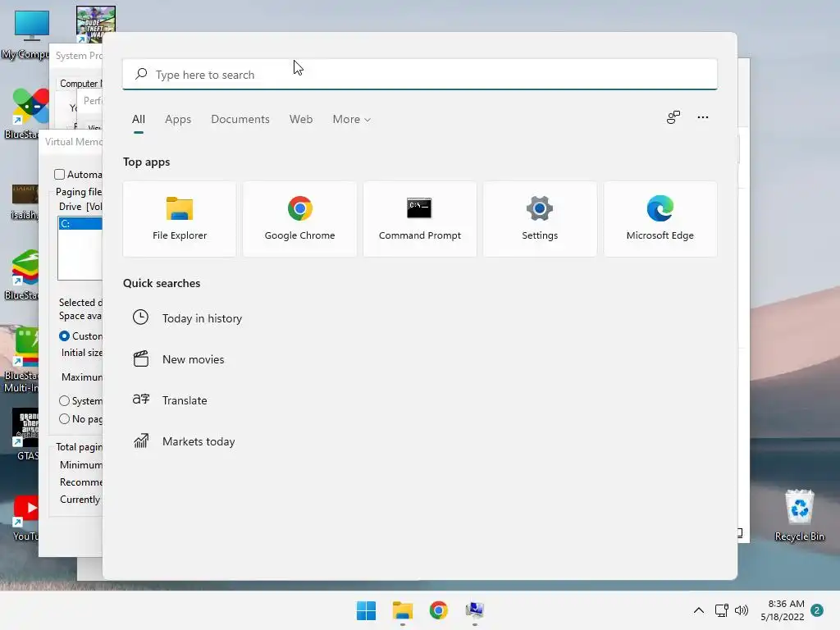The width and height of the screenshot is (840, 630).
Task: Select the My Computer desktop icon
Action: tap(25, 34)
